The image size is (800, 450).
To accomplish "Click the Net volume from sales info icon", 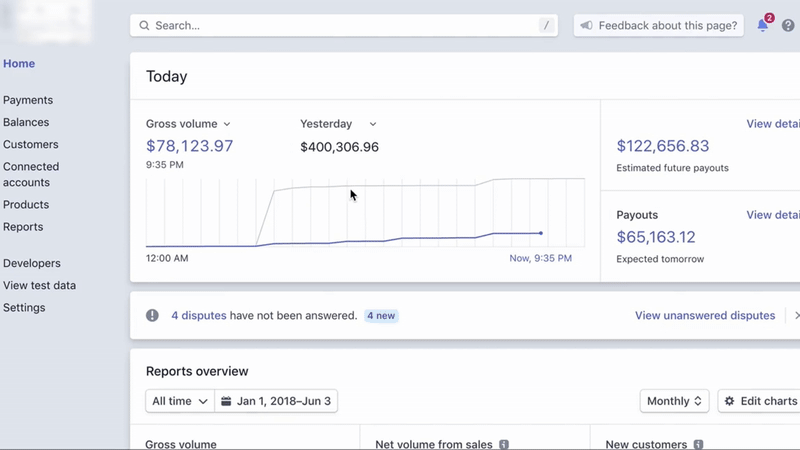I will coord(504,444).
